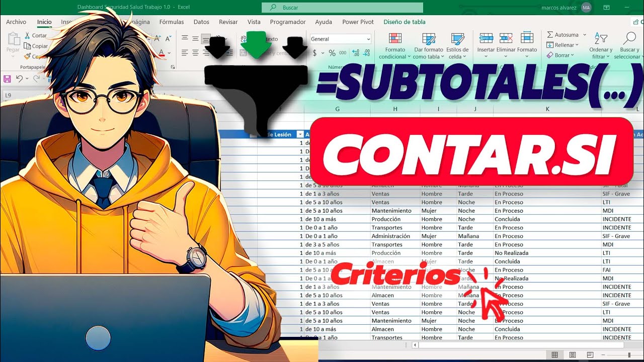Open the Formato cells dropdown

click(x=527, y=43)
